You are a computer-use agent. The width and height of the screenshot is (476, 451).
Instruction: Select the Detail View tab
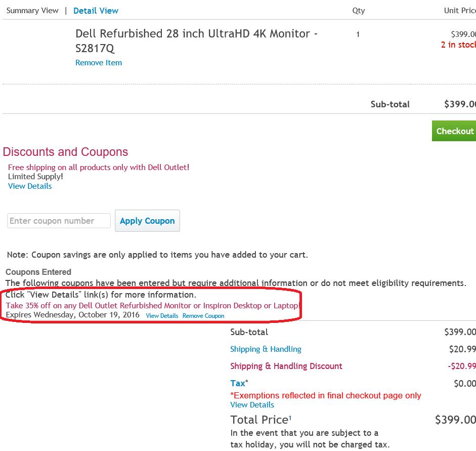(x=96, y=11)
